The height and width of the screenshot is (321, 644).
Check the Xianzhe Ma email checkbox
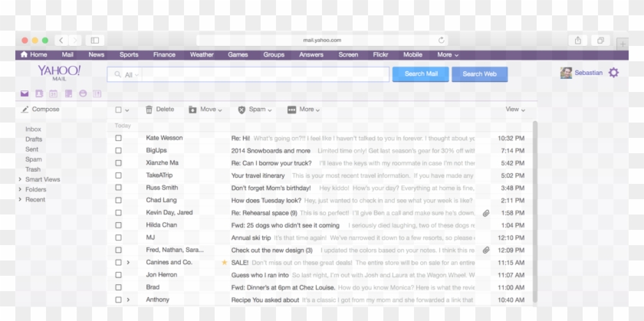point(118,163)
